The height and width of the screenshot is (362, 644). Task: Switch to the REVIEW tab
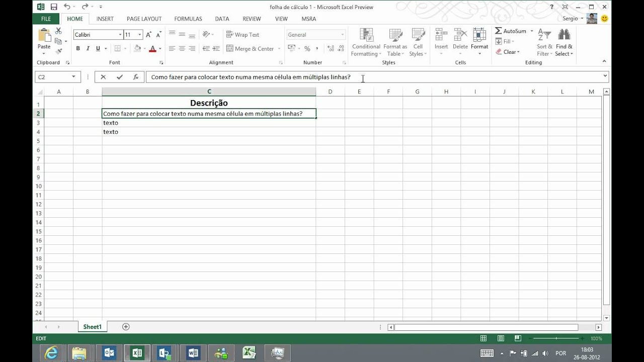[x=252, y=19]
